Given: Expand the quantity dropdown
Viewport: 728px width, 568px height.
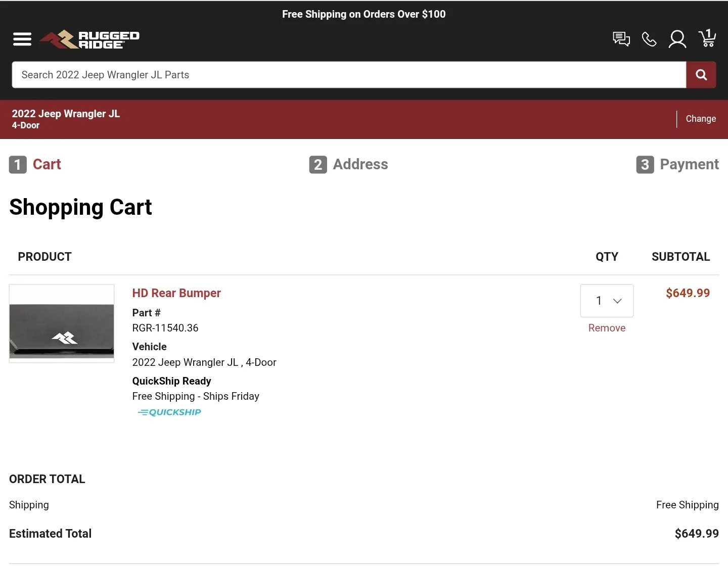Looking at the screenshot, I should (x=607, y=301).
